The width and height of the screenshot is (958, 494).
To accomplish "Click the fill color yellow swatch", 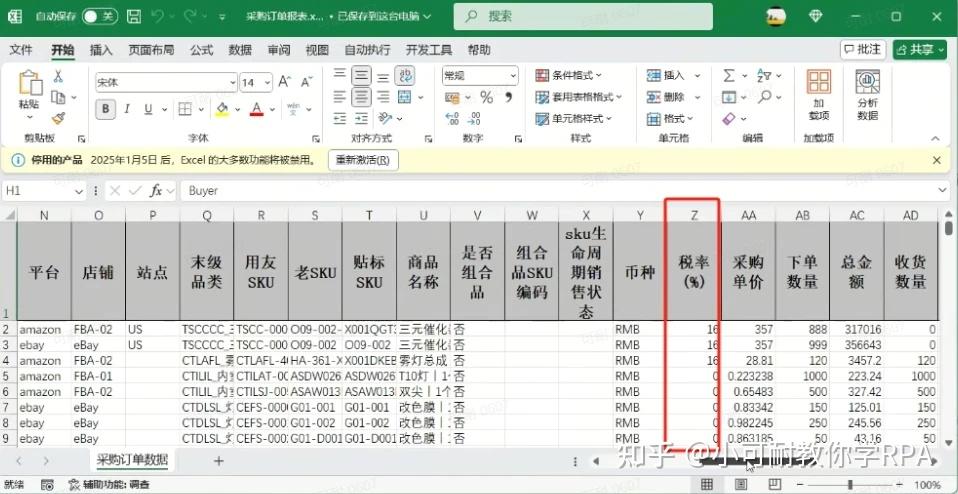I will coord(222,109).
